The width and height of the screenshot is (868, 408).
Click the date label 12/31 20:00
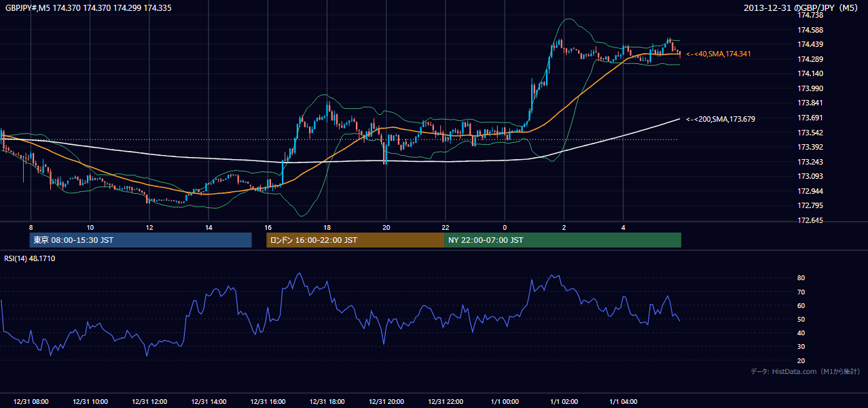[x=386, y=401]
